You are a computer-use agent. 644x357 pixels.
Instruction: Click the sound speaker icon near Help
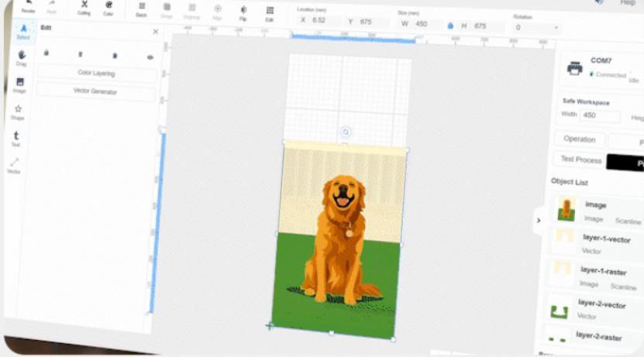tap(599, 2)
